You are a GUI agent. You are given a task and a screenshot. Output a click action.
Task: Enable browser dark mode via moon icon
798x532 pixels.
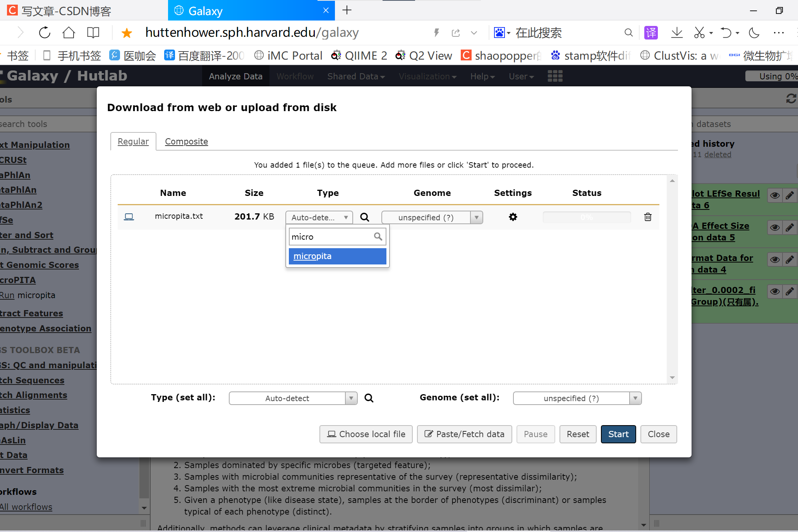754,33
